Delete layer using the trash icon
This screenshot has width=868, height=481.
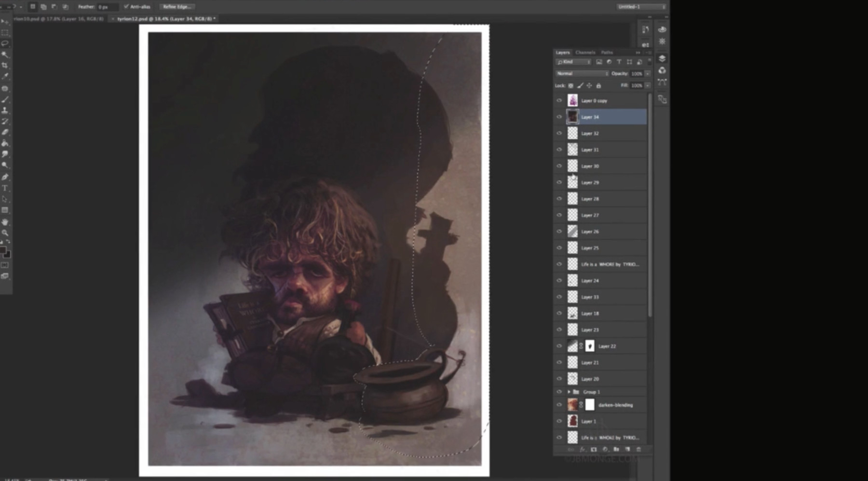tap(638, 449)
